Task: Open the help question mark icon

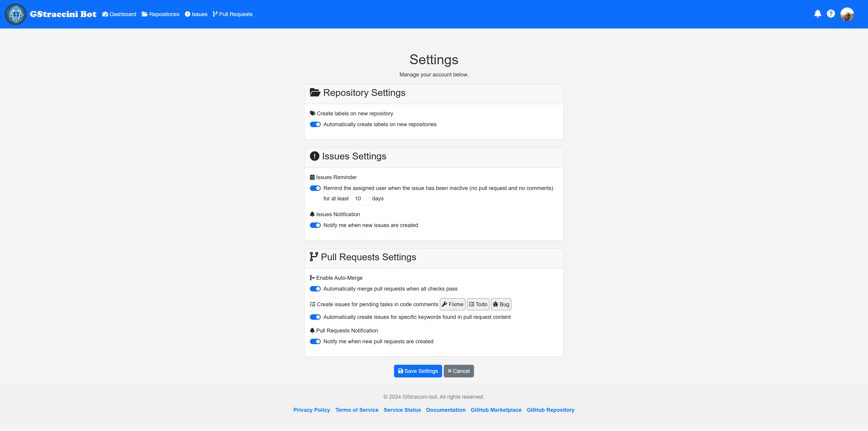Action: pos(831,14)
